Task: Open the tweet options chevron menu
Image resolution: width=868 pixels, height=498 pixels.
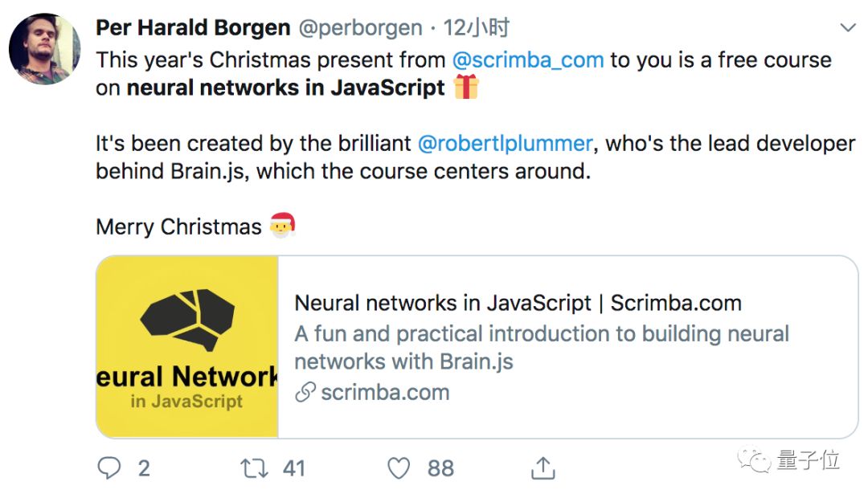Action: [847, 28]
